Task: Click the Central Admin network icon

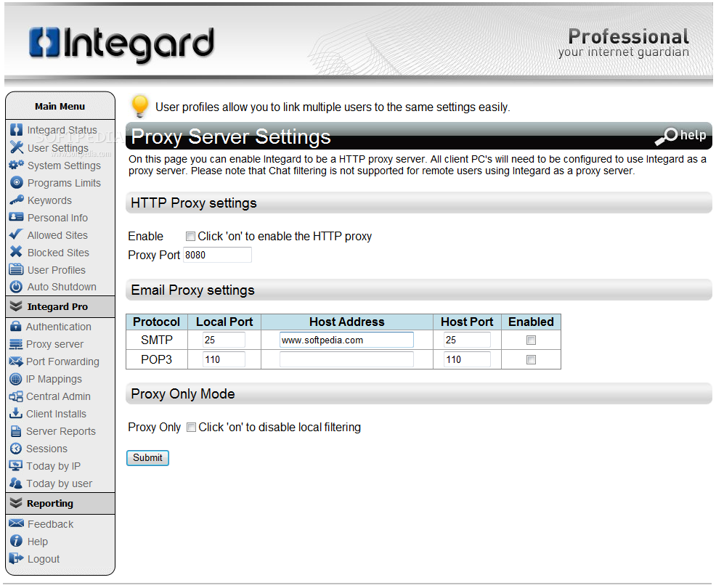Action: click(15, 396)
